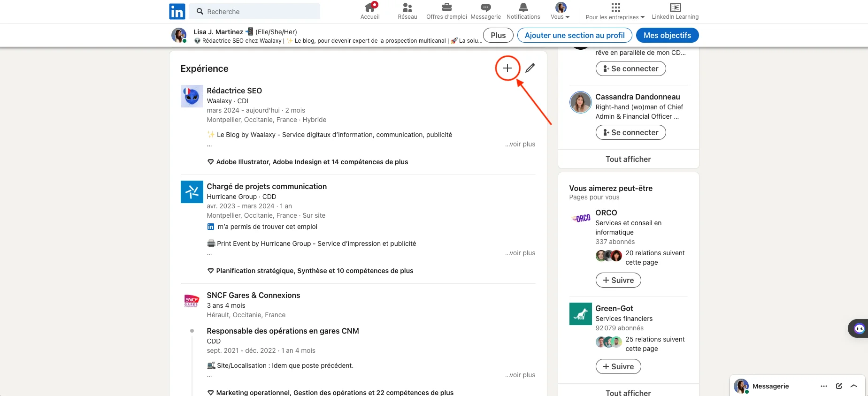Click Tout afficher under Pages pour vous
The image size is (868, 396).
click(x=628, y=392)
